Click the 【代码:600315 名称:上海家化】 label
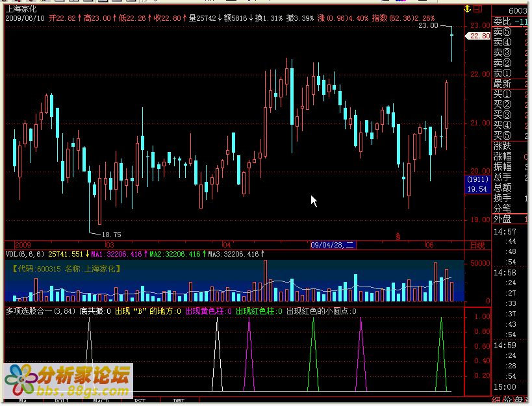Screen dimensions: 532x406 pyautogui.click(x=66, y=269)
